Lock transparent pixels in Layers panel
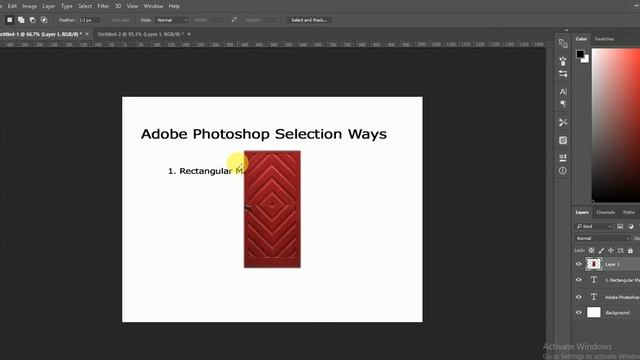 click(591, 250)
